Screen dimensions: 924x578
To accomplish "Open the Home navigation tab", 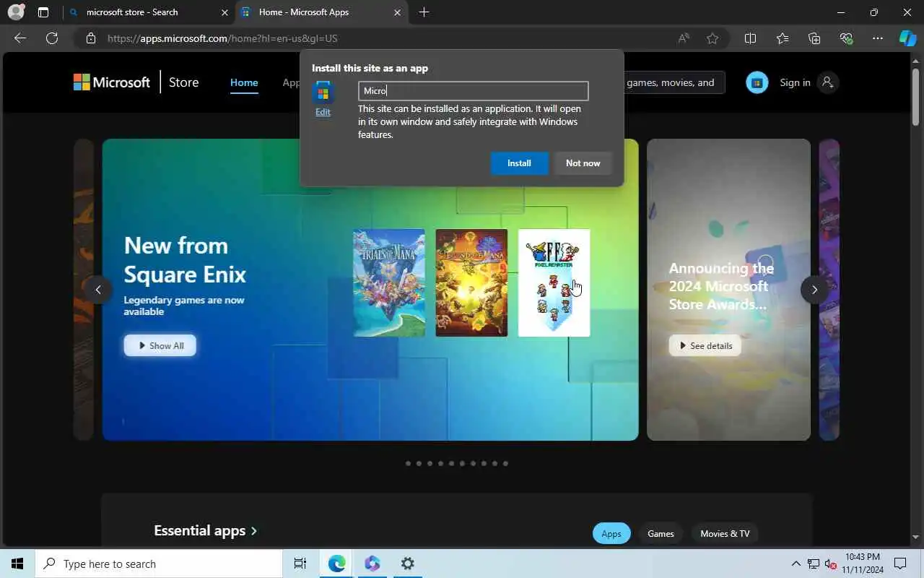I will (x=244, y=82).
